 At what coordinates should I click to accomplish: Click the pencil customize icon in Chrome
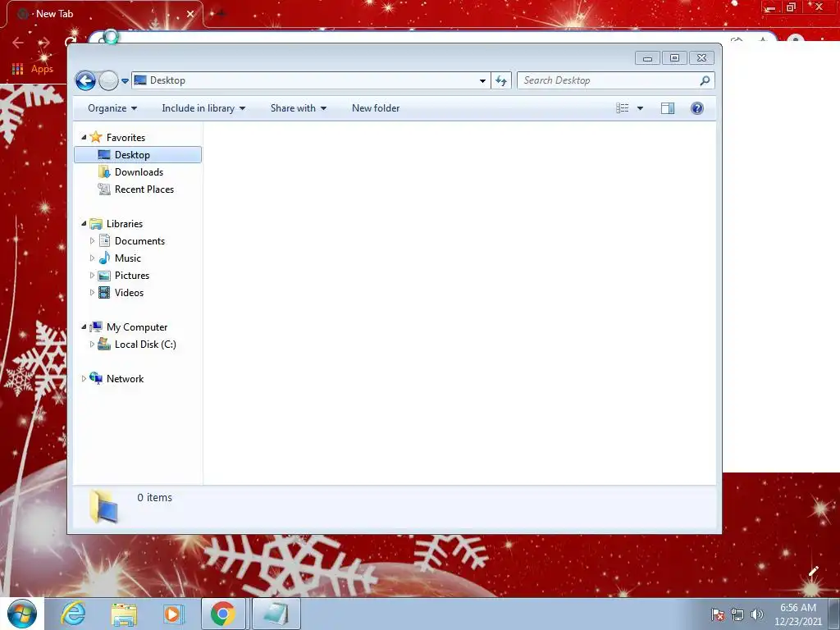(x=813, y=571)
